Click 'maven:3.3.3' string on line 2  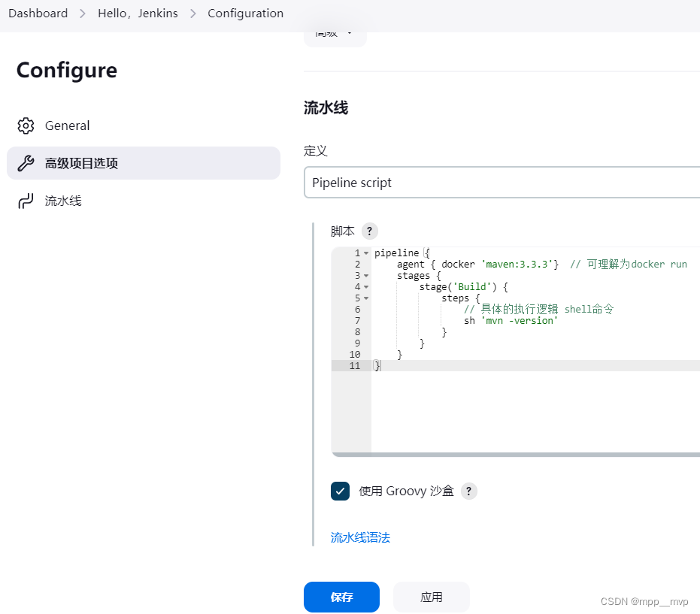coord(517,265)
